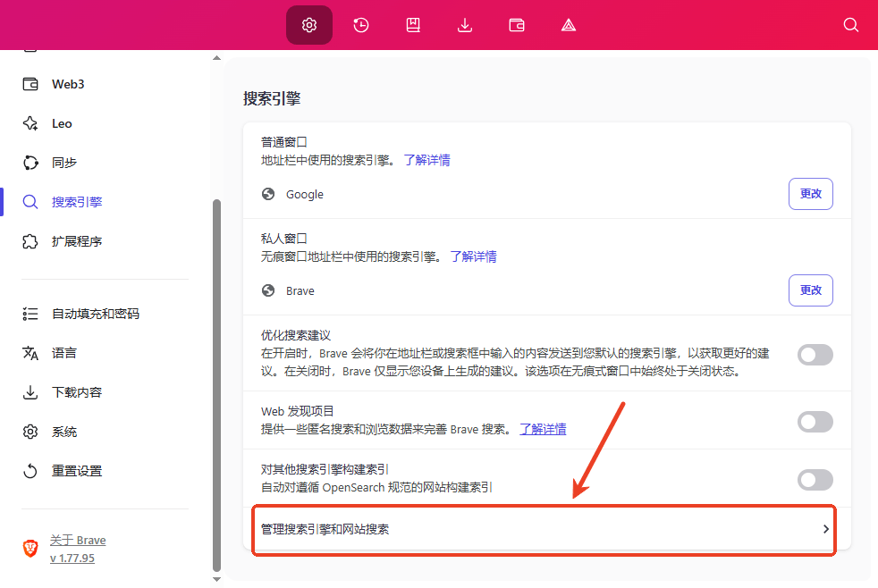Open 了解详情 link under 普通窗口

(426, 160)
